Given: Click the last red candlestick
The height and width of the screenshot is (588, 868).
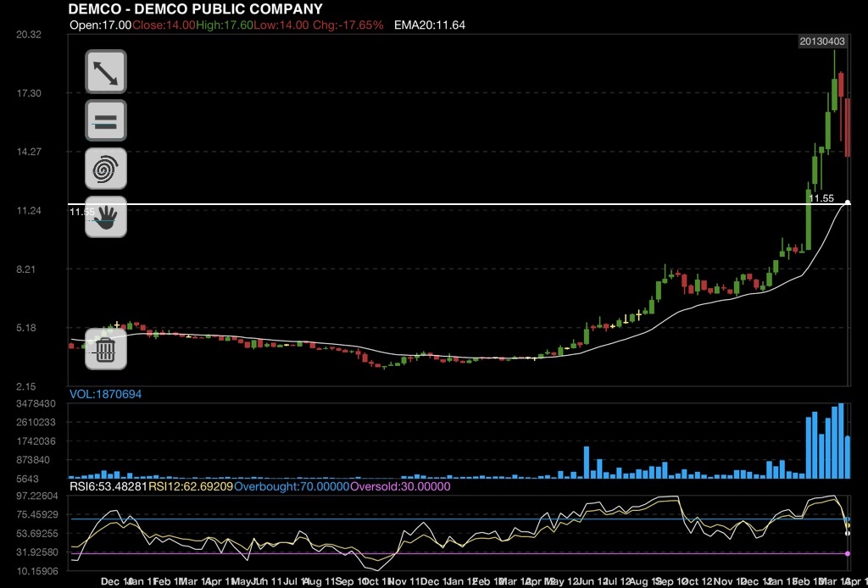Looking at the screenshot, I should coord(848,127).
